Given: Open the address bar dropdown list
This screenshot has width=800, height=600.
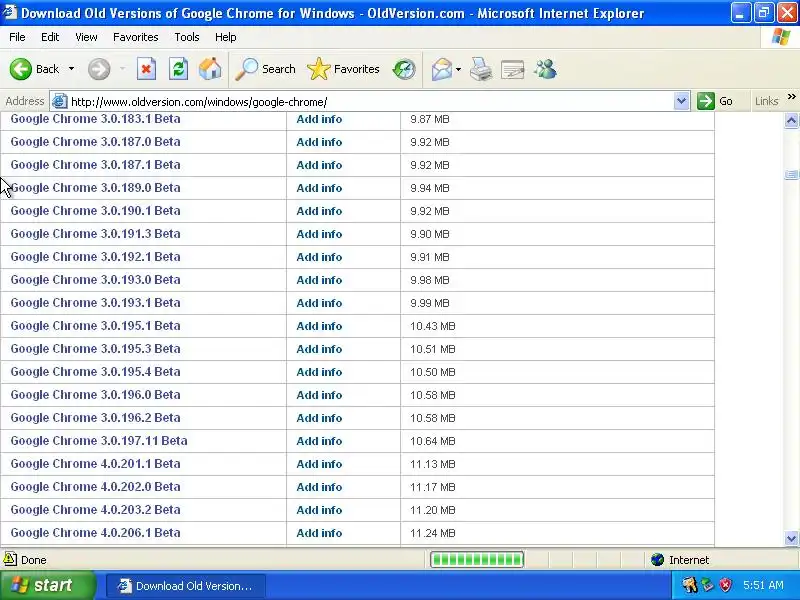Looking at the screenshot, I should (681, 101).
